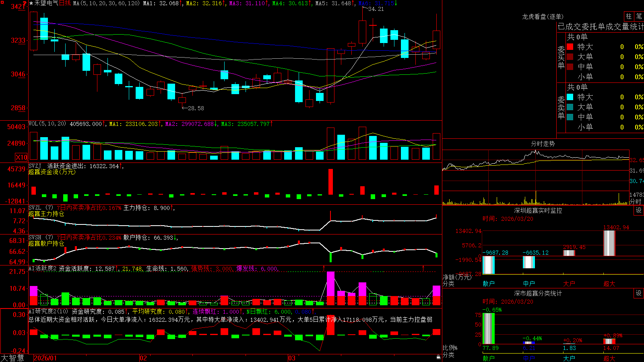Click the 龙虎看盘(逐单) panel title
The height and width of the screenshot is (362, 644).
pyautogui.click(x=543, y=16)
